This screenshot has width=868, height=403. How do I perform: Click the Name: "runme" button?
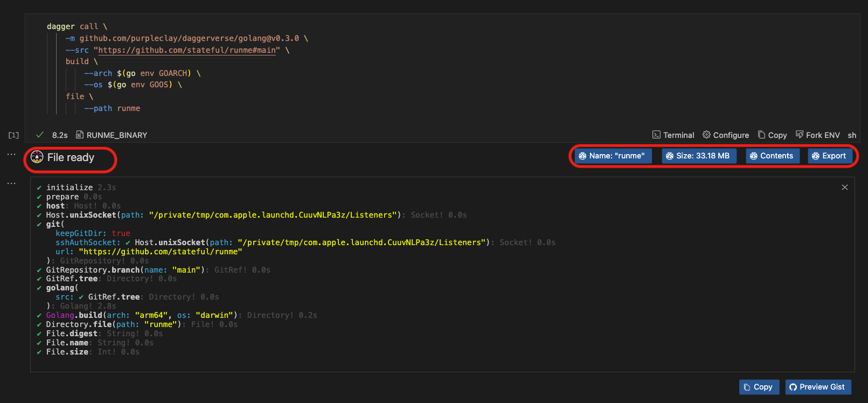click(x=613, y=156)
